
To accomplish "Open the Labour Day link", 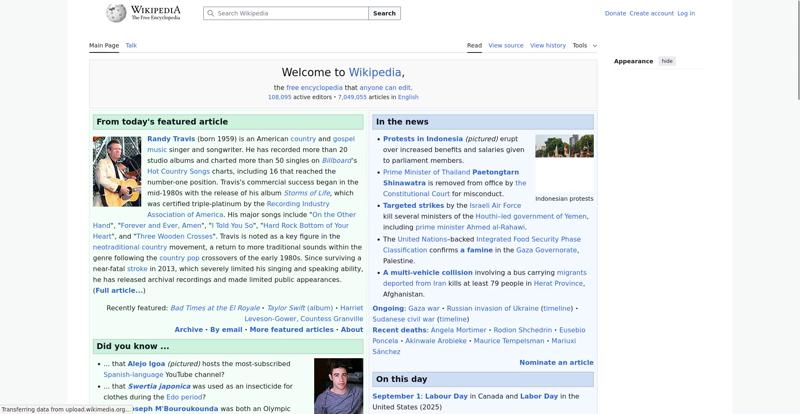I will click(446, 396).
